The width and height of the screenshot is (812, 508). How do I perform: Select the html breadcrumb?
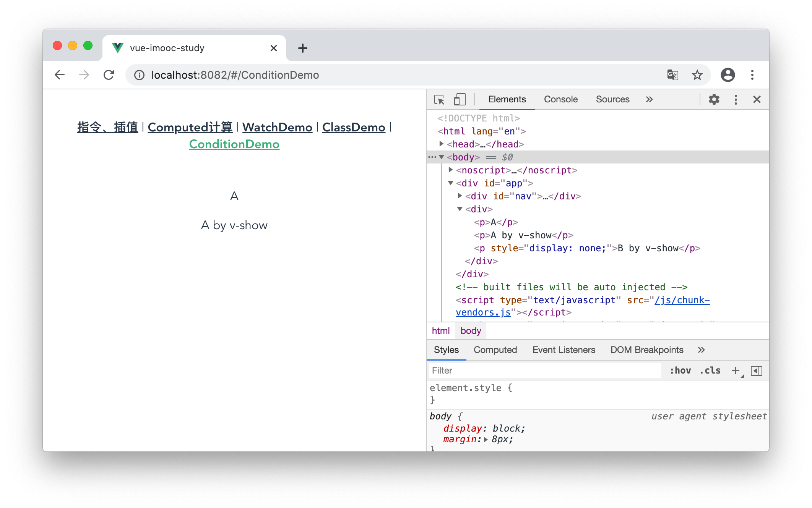(x=440, y=331)
